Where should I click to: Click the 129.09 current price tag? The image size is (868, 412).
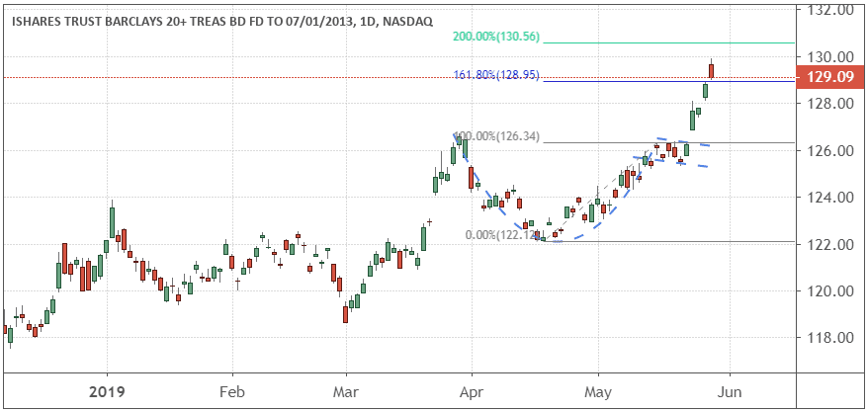[x=829, y=78]
